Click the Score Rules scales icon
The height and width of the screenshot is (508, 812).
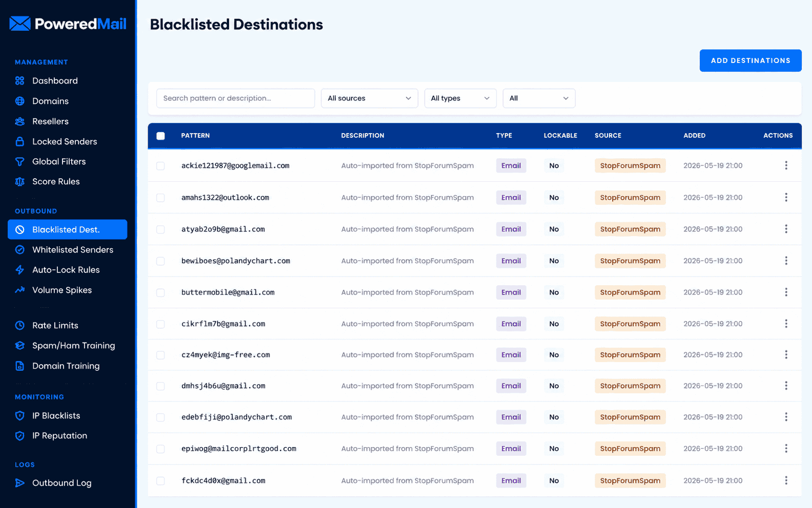click(20, 181)
